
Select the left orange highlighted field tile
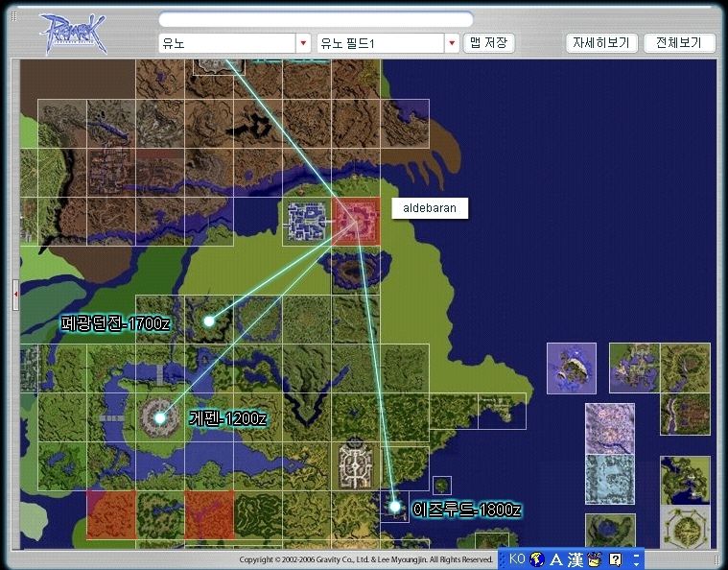click(111, 514)
